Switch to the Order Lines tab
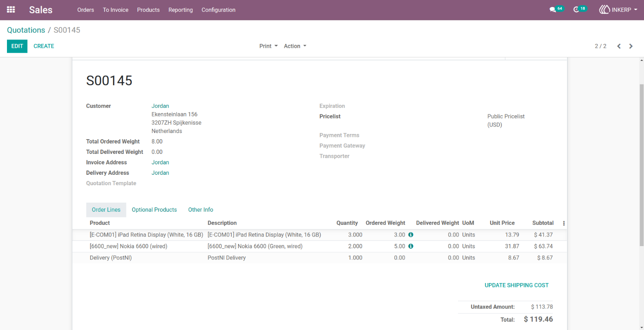This screenshot has height=330, width=644. [106, 210]
